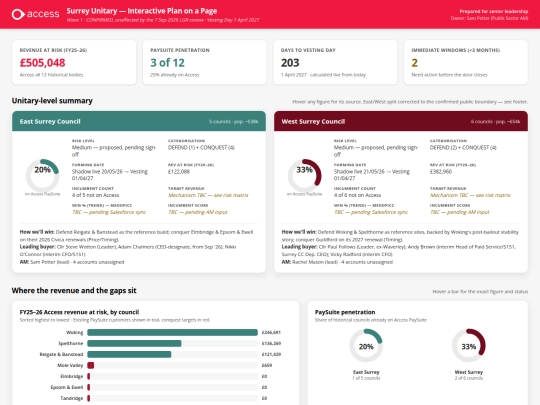Click West Surrey 'Shadow live 21/05/26' forming date

(372, 175)
